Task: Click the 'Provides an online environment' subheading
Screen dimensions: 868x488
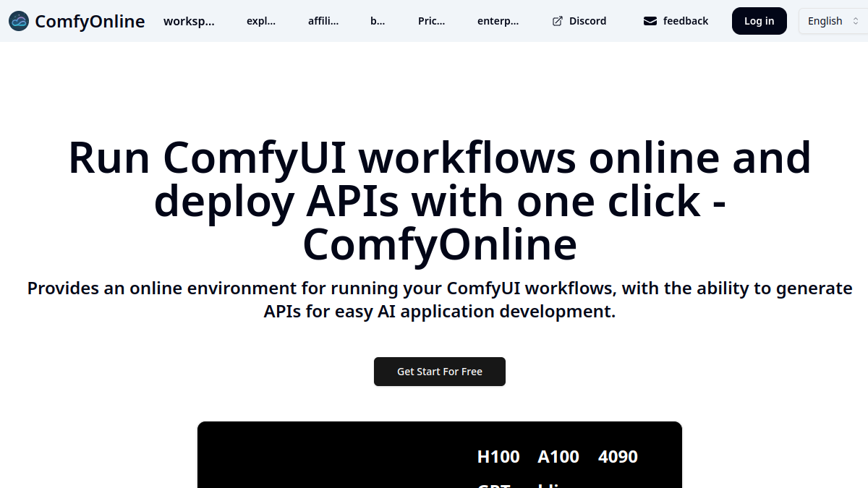Action: pyautogui.click(x=440, y=300)
